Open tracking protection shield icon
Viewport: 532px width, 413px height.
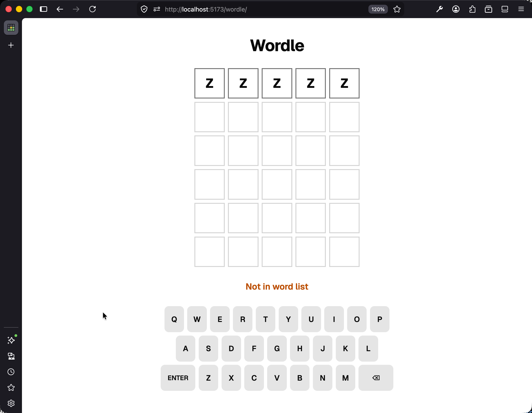tap(144, 9)
